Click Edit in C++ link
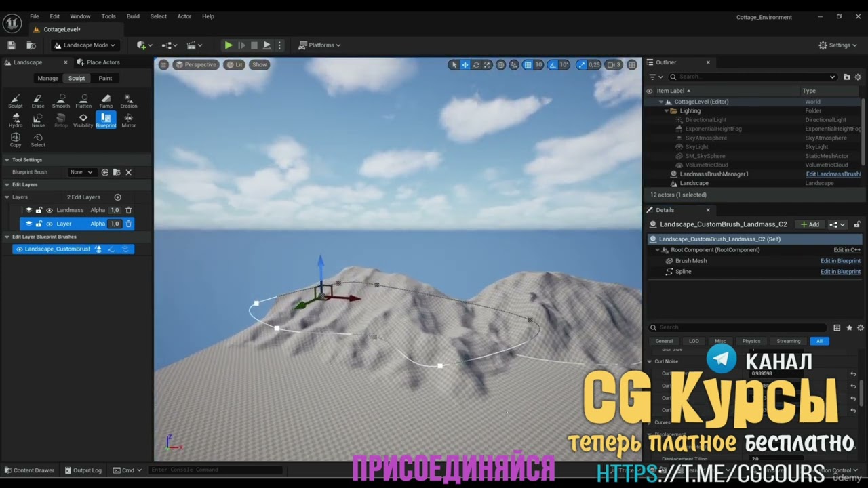868x488 pixels. [847, 250]
